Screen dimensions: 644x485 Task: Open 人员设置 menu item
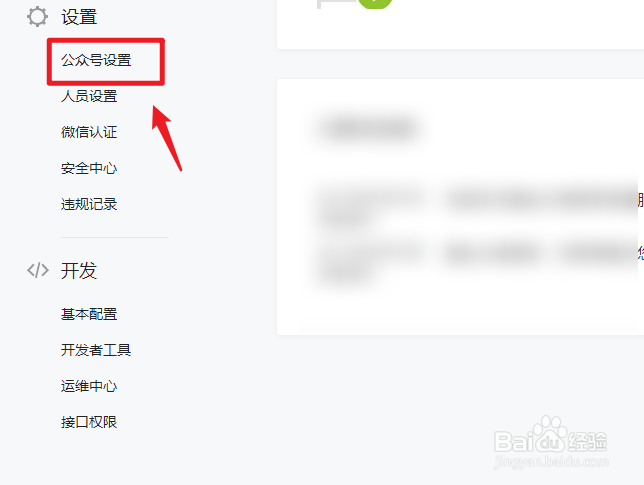[89, 96]
